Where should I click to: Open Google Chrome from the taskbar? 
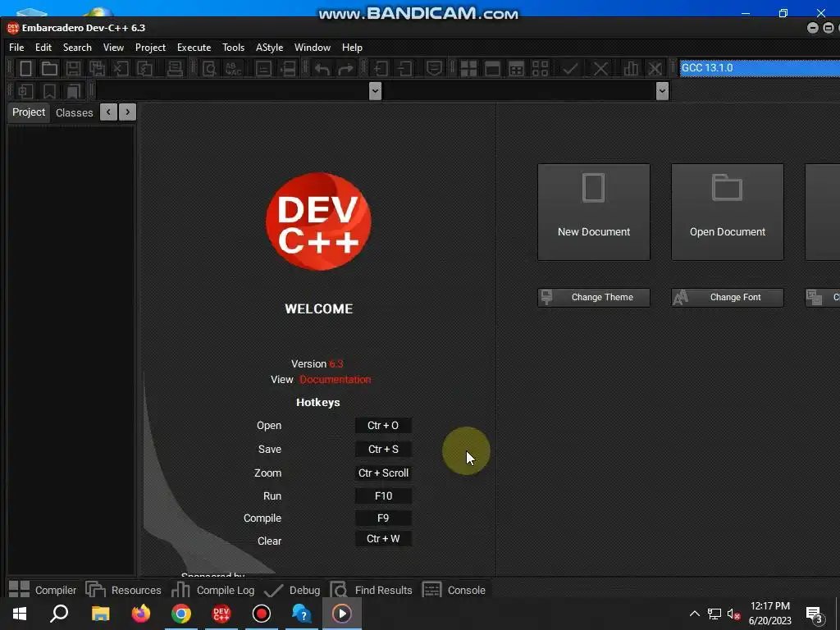click(x=181, y=614)
